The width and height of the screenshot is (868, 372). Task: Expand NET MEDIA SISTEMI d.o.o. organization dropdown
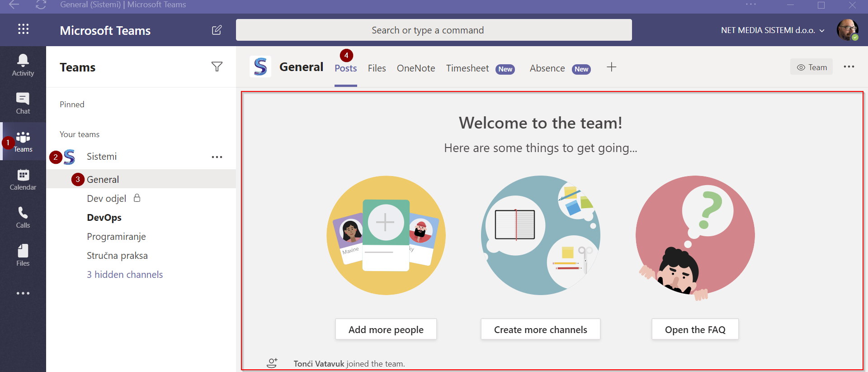(773, 30)
